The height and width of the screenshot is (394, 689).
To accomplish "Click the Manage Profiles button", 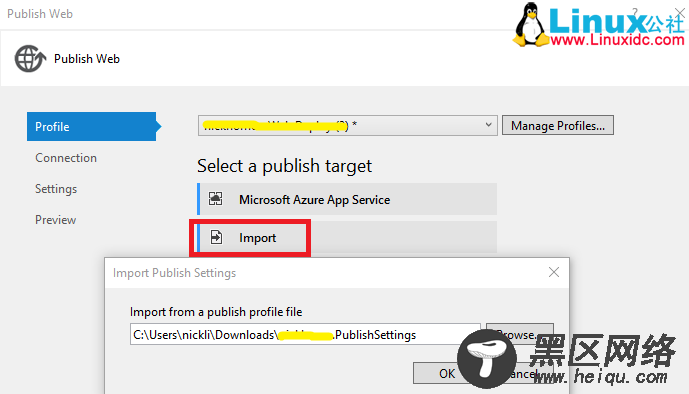I will point(558,126).
